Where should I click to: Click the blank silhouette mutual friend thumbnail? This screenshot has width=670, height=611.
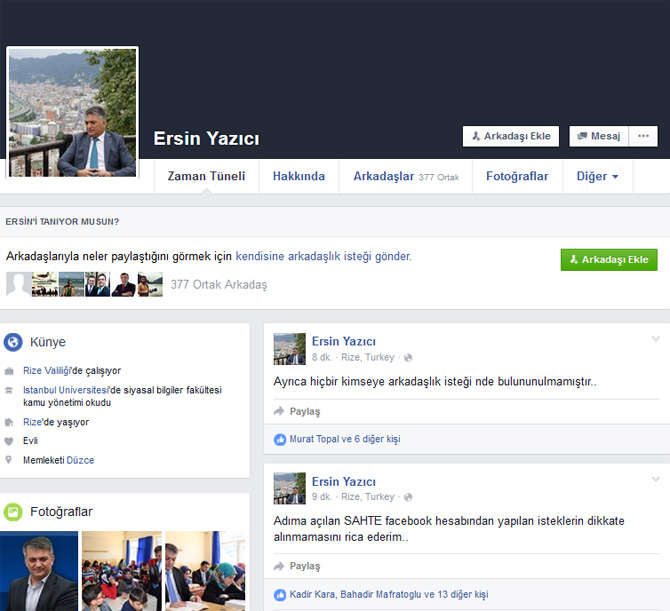[x=18, y=284]
